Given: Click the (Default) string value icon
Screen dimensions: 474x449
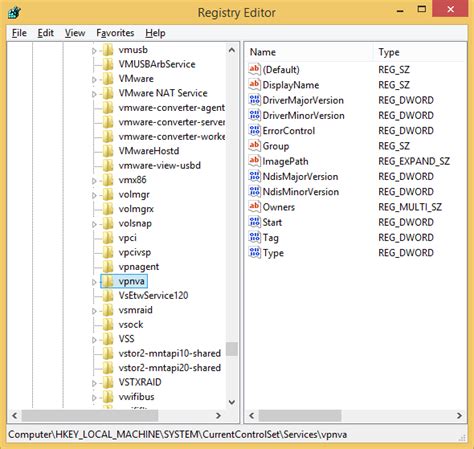Looking at the screenshot, I should [x=254, y=69].
